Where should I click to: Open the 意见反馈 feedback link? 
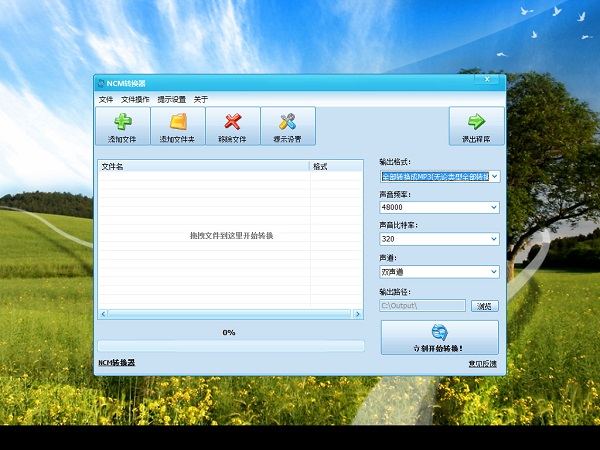point(482,363)
